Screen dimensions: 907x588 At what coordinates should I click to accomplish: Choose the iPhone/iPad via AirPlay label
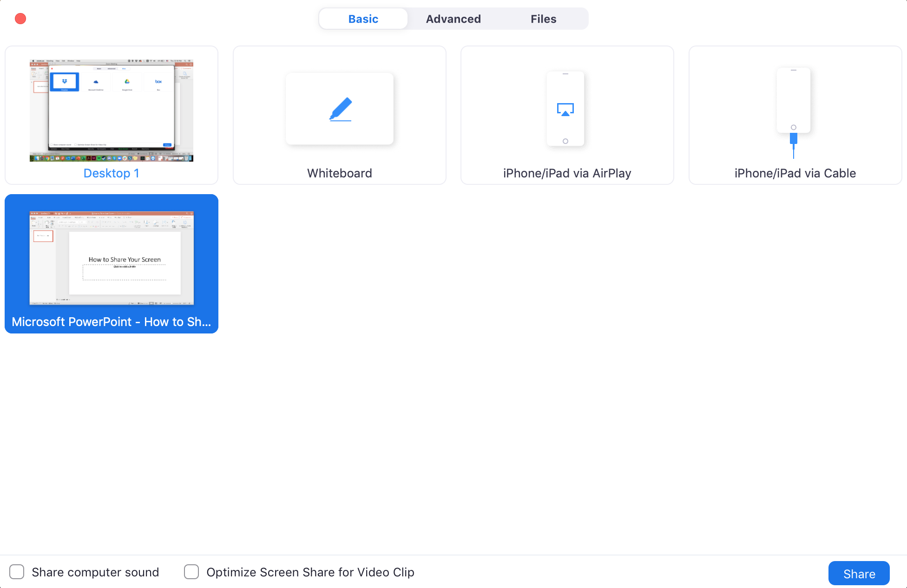click(x=567, y=173)
